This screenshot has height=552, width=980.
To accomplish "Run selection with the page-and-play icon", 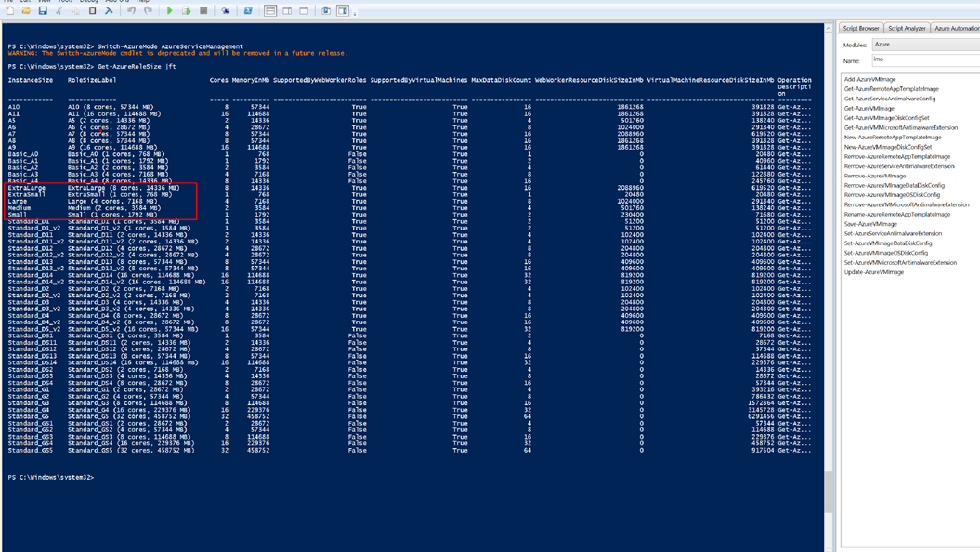I will coord(187,10).
